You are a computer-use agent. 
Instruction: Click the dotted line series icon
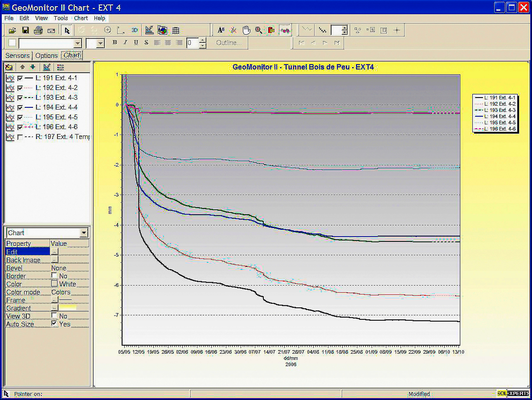323,30
